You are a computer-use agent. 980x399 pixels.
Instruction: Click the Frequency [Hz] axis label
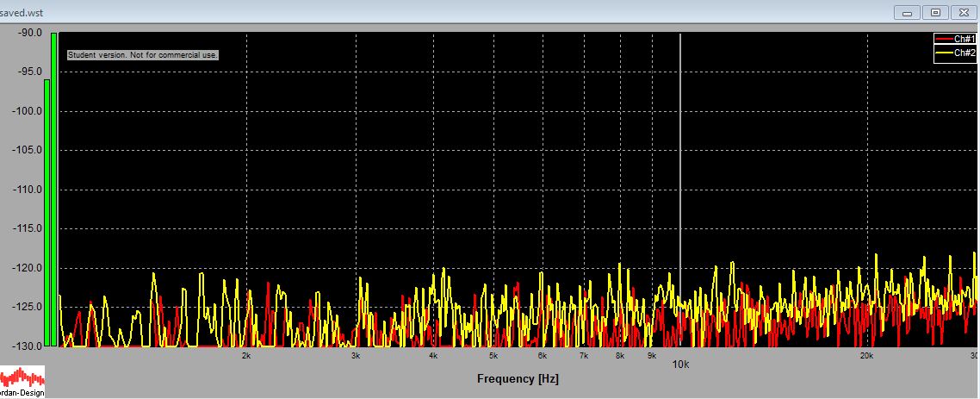518,379
